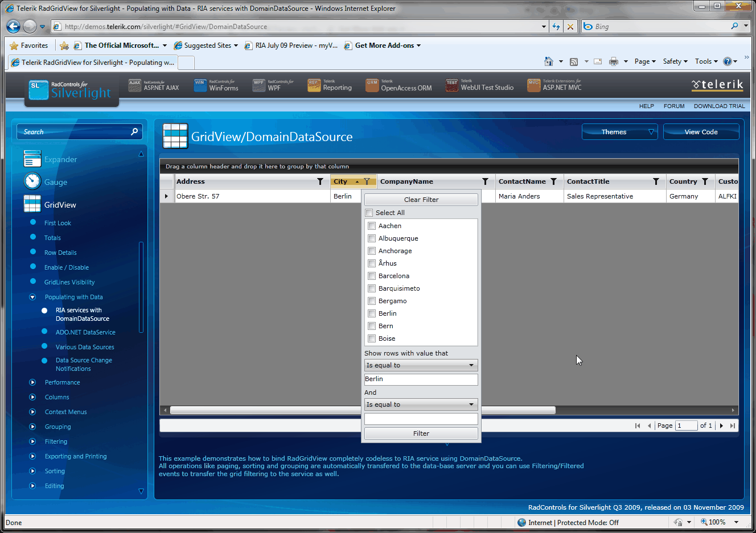
Task: Go to the previous grid page
Action: pos(649,425)
